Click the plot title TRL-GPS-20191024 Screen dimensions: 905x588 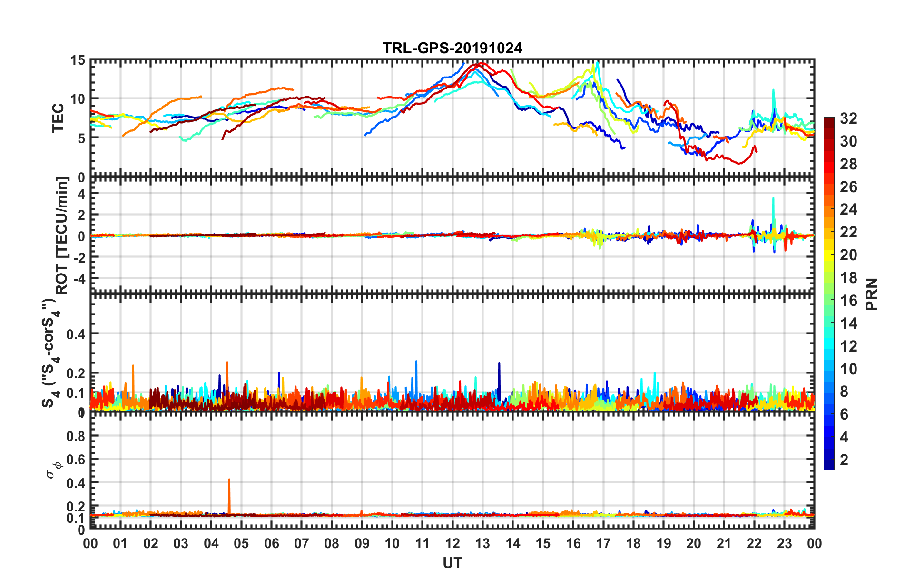(452, 49)
